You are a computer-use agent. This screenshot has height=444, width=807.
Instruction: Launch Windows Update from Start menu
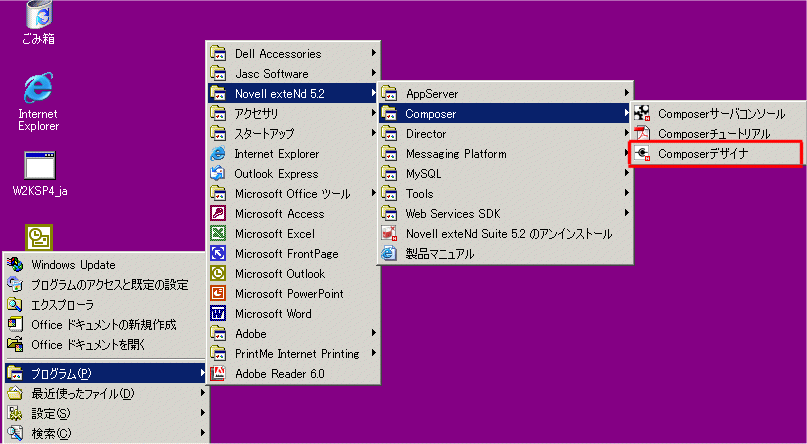coord(106,264)
